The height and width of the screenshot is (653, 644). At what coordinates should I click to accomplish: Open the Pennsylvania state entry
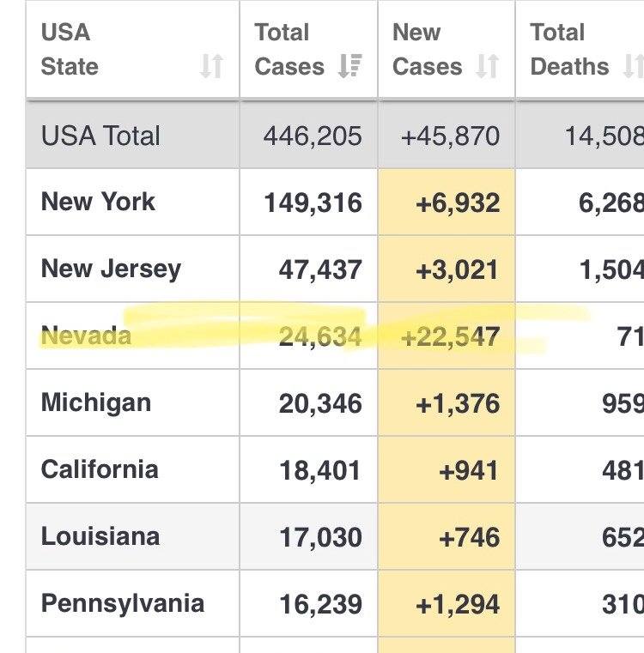(123, 604)
